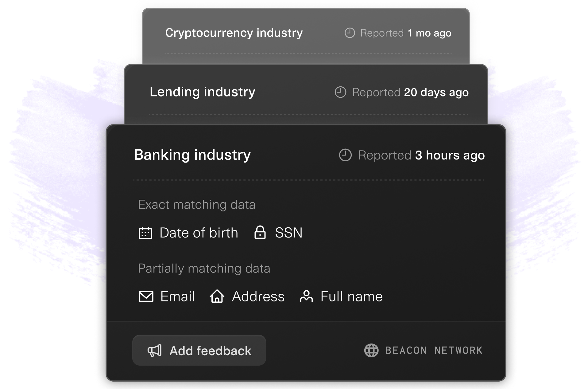
Task: Expand the Lending industry card
Action: click(202, 92)
